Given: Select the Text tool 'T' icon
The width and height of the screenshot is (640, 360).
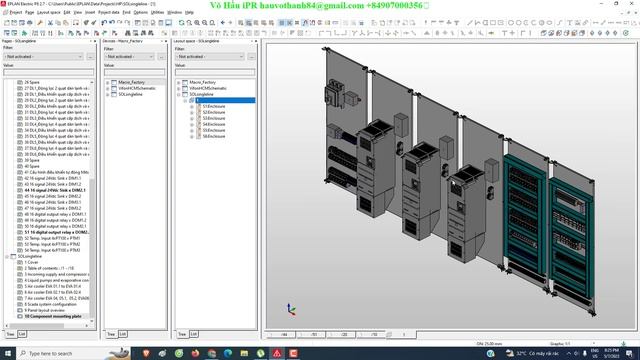Looking at the screenshot, I should (569, 22).
